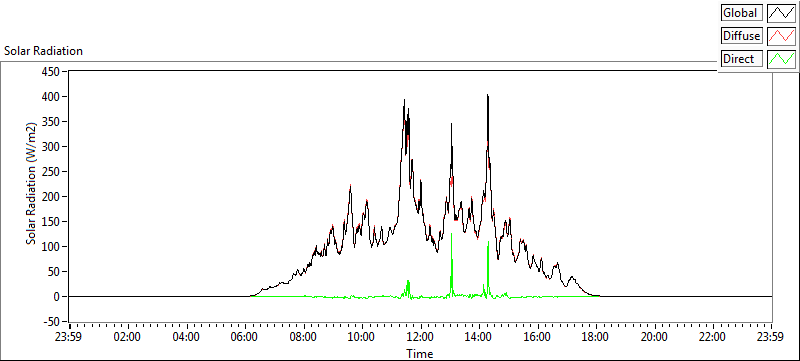Click the 23:59 label at the axis start
The width and height of the screenshot is (800, 361).
coord(69,337)
